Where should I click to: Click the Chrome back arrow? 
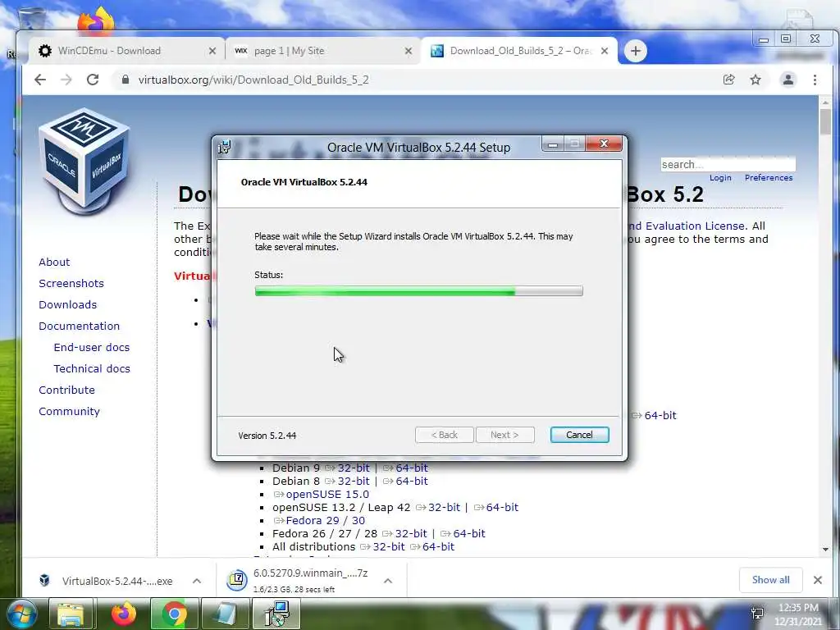(x=40, y=80)
